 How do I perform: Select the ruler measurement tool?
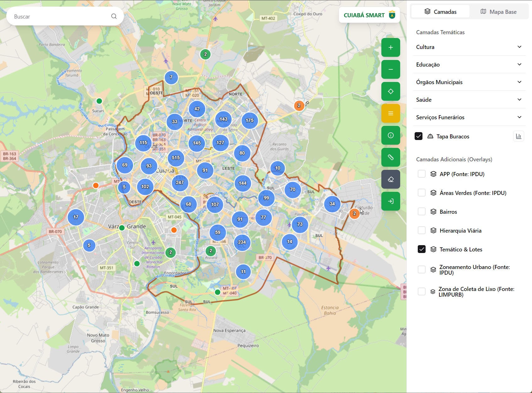pyautogui.click(x=390, y=157)
